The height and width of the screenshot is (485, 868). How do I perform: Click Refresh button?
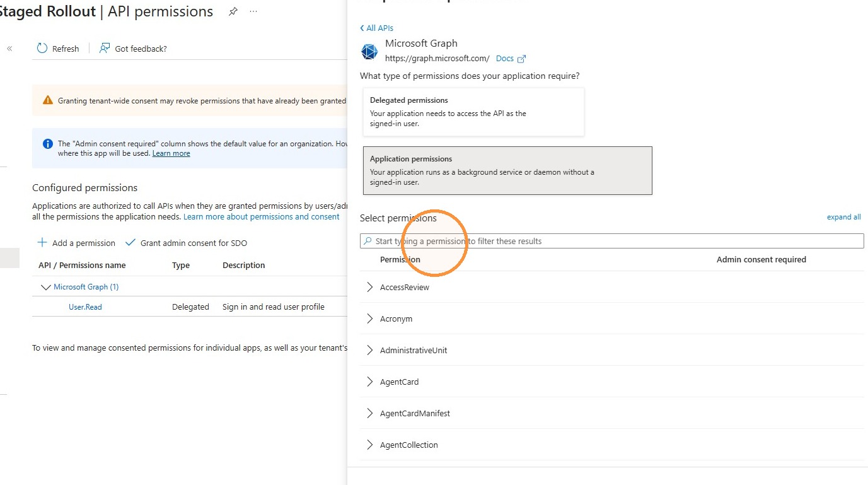(x=59, y=49)
